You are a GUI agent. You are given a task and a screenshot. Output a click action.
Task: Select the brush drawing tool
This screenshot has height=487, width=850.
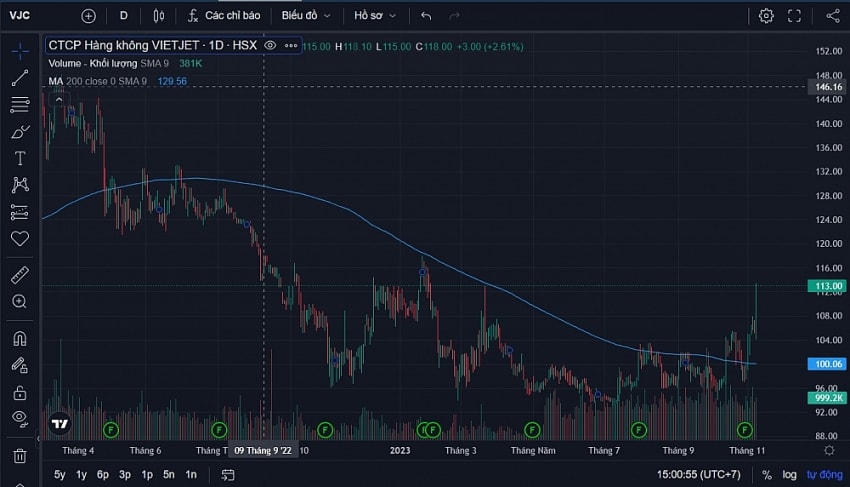[x=20, y=131]
